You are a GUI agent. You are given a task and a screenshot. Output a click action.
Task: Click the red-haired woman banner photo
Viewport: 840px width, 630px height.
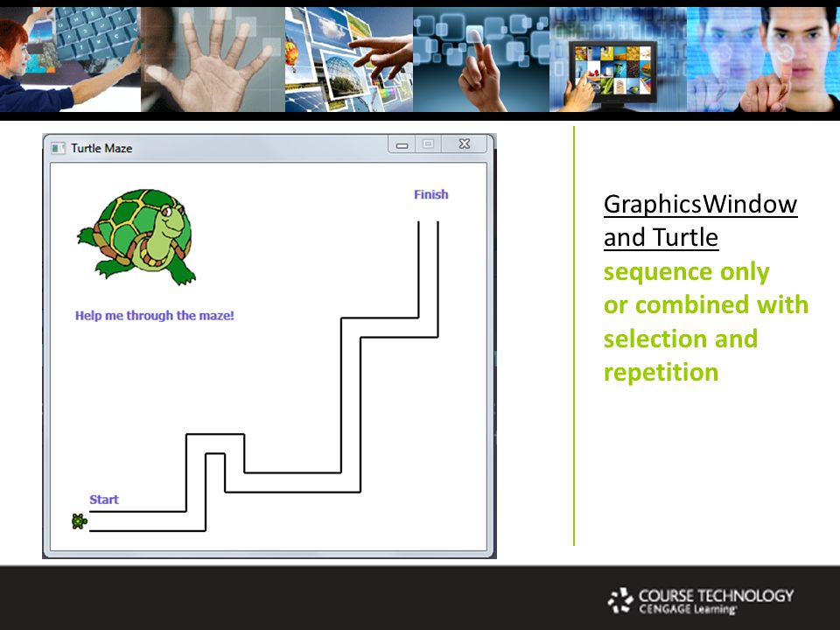(x=70, y=59)
